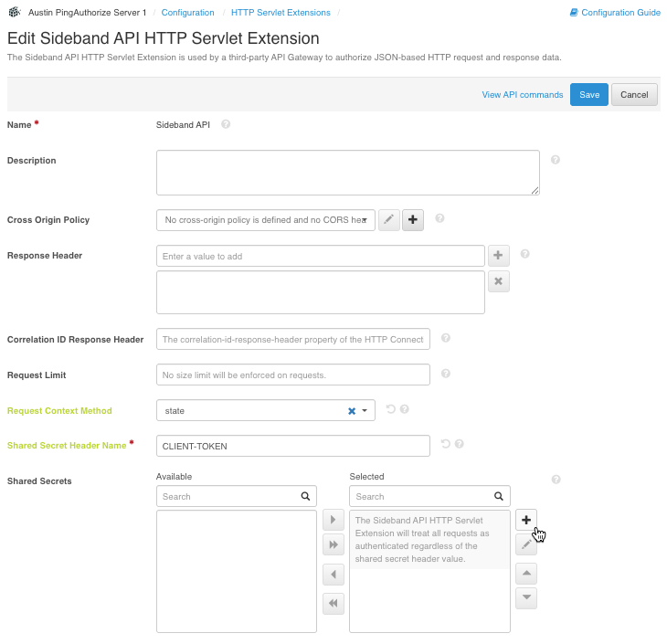Click the edit pencil beside Cross Origin Policy
Image resolution: width=667 pixels, height=644 pixels.
389,220
